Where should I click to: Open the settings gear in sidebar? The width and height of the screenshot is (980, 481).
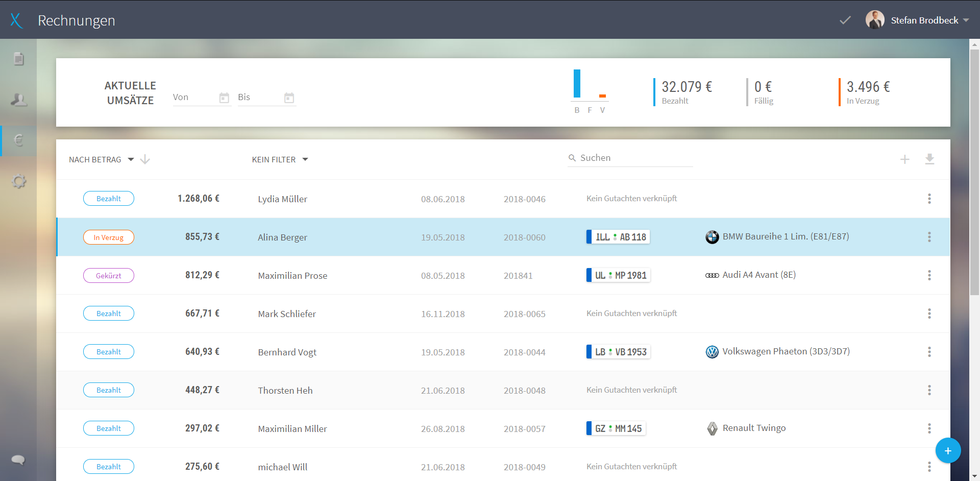(x=18, y=181)
